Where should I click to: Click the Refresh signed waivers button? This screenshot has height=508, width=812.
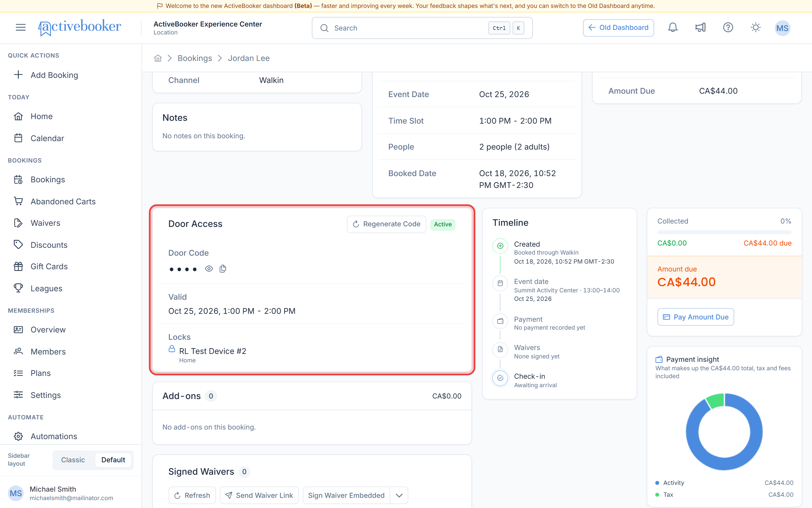[x=192, y=495]
